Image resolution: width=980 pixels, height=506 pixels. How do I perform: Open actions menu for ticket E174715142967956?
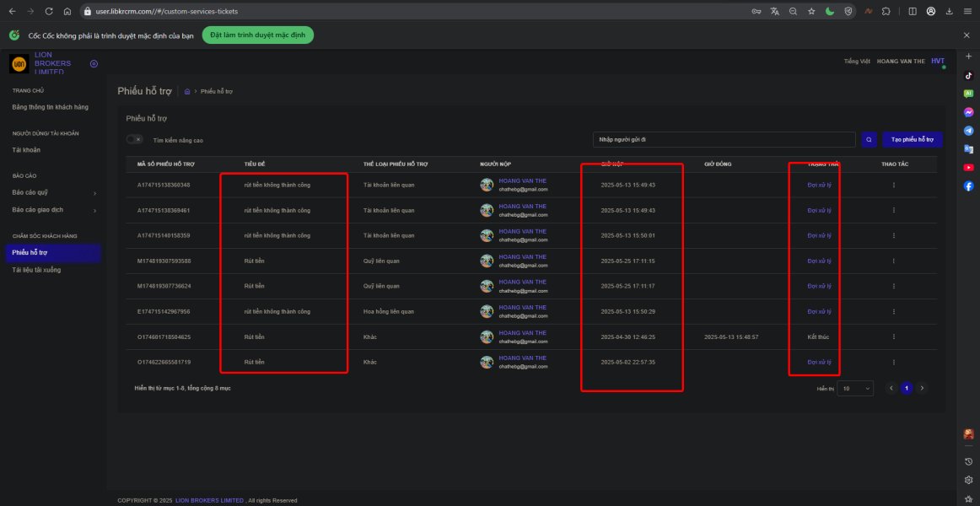[894, 311]
